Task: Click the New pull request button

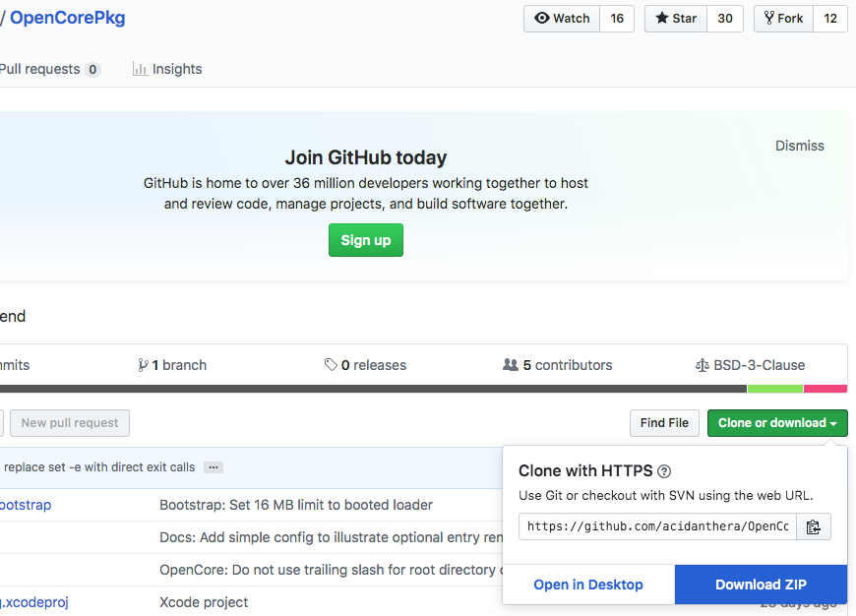Action: click(70, 423)
